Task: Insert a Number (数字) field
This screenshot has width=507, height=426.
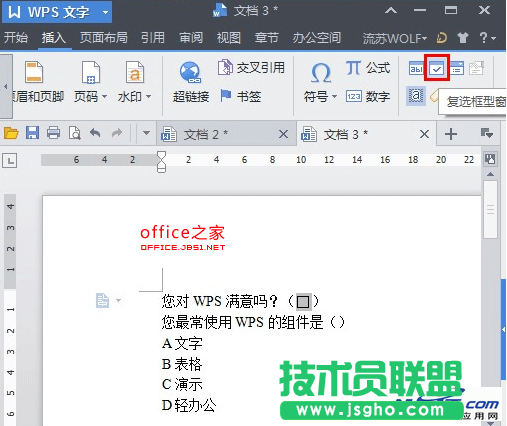Action: (x=368, y=97)
